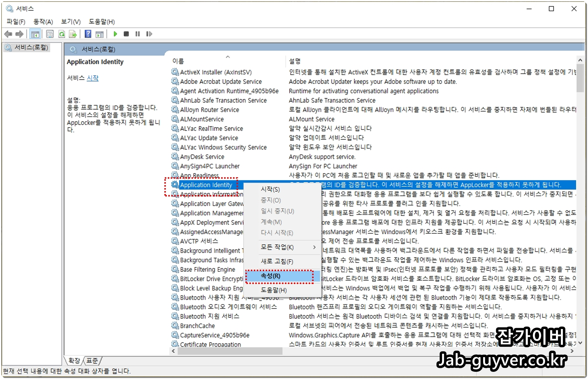Click the horizontal scrollbar thumb
Image resolution: width=588 pixels, height=379 pixels.
[230, 351]
